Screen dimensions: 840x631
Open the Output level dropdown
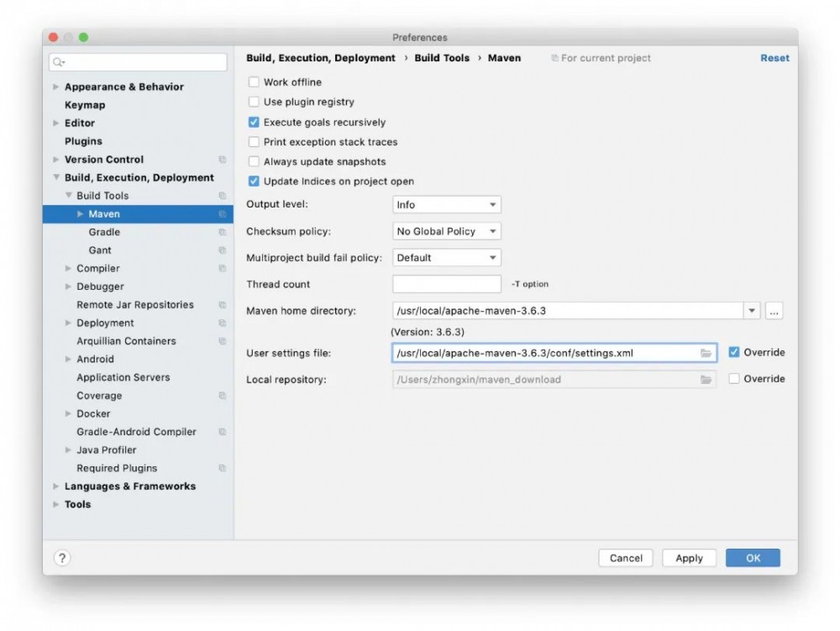pos(446,205)
